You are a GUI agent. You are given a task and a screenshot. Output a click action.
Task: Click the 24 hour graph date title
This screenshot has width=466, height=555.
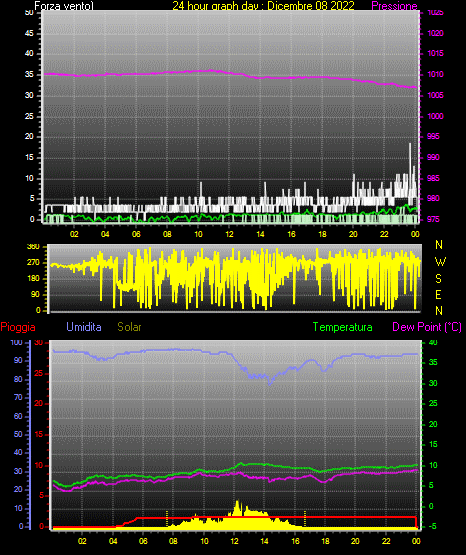[263, 6]
